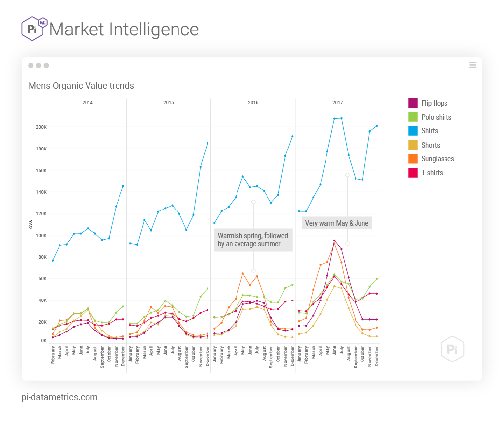The height and width of the screenshot is (421, 504).
Task: Click the 2016 year header
Action: (253, 103)
